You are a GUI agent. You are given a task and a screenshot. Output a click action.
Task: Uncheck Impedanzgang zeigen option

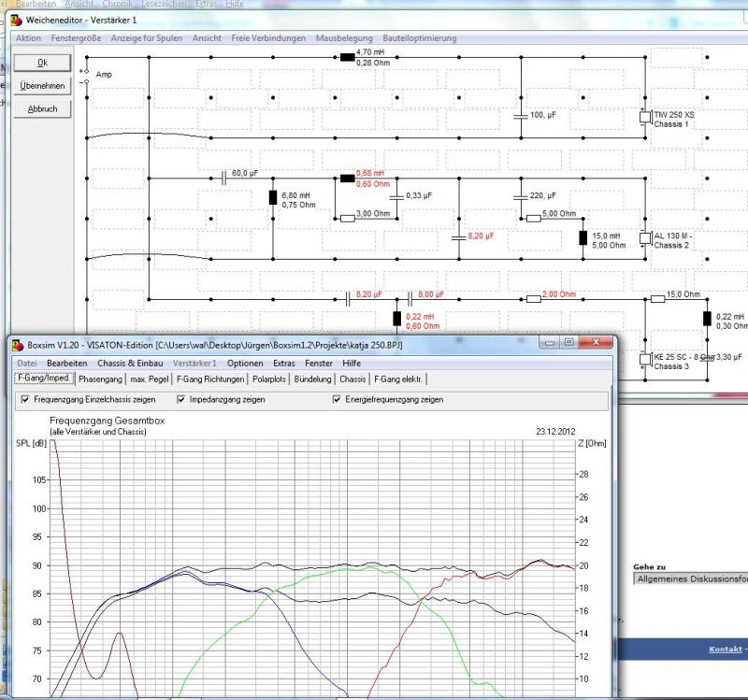(181, 399)
